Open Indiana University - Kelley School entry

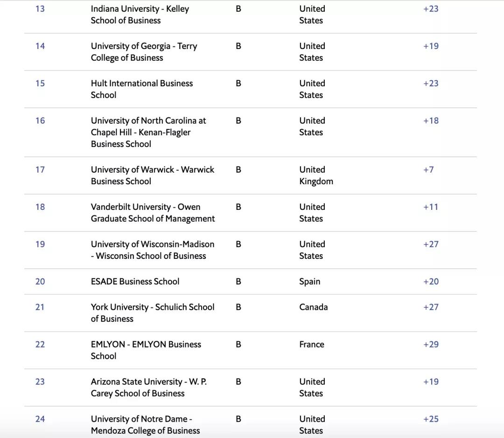(x=140, y=14)
